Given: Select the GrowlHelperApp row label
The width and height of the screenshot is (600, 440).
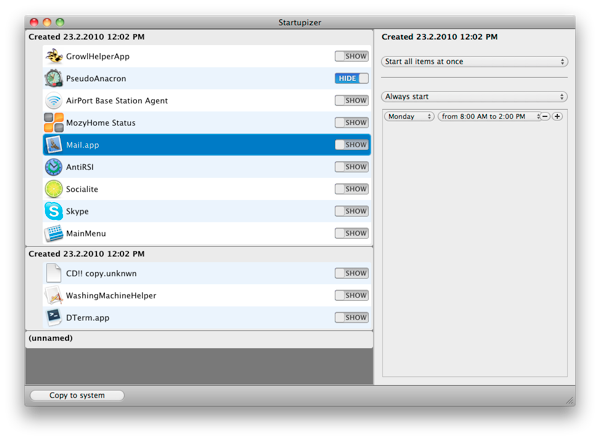Looking at the screenshot, I should coord(98,57).
